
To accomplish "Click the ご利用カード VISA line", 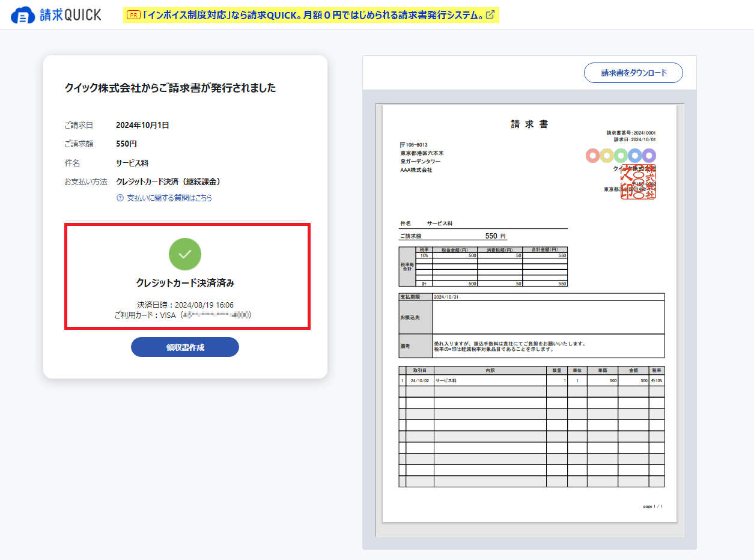I will (183, 315).
